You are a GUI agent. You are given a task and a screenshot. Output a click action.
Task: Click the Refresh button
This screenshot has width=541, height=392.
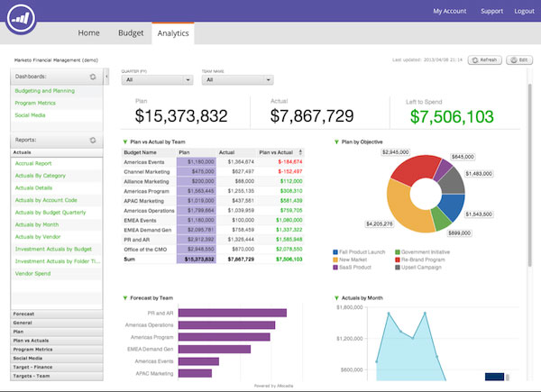(x=485, y=60)
